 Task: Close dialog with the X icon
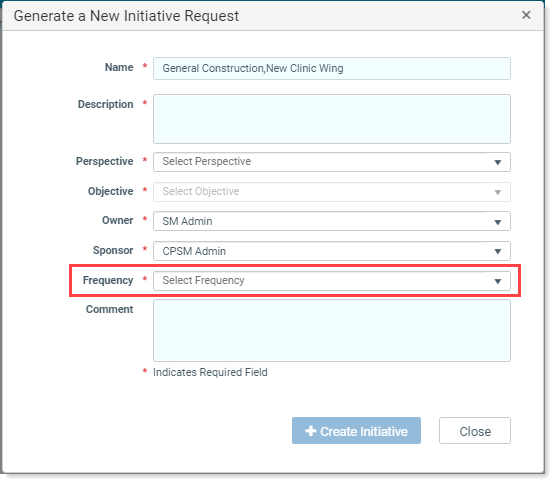[526, 15]
